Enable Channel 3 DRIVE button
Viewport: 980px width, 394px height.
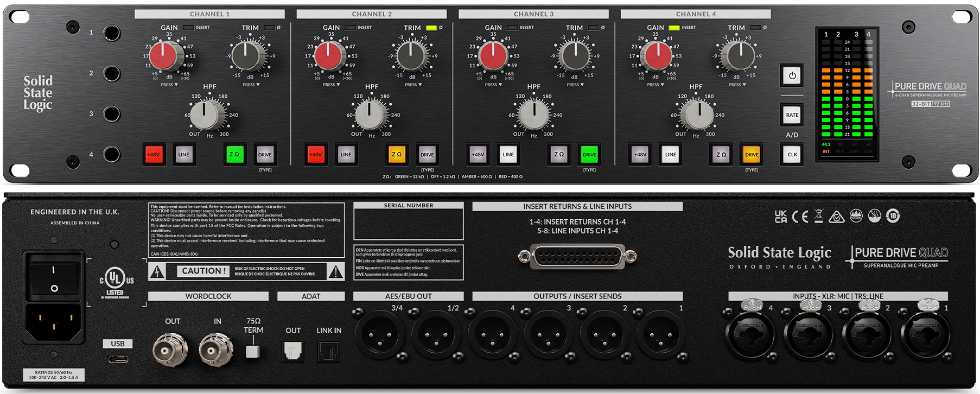pyautogui.click(x=589, y=155)
